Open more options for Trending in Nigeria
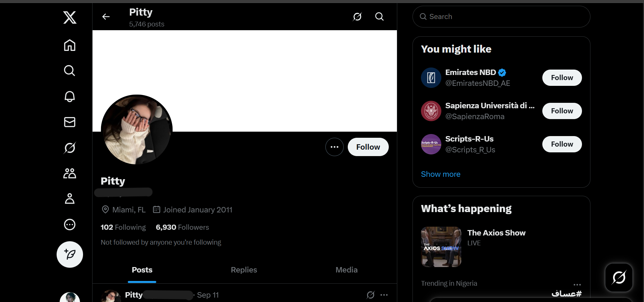This screenshot has width=644, height=302. pyautogui.click(x=577, y=285)
